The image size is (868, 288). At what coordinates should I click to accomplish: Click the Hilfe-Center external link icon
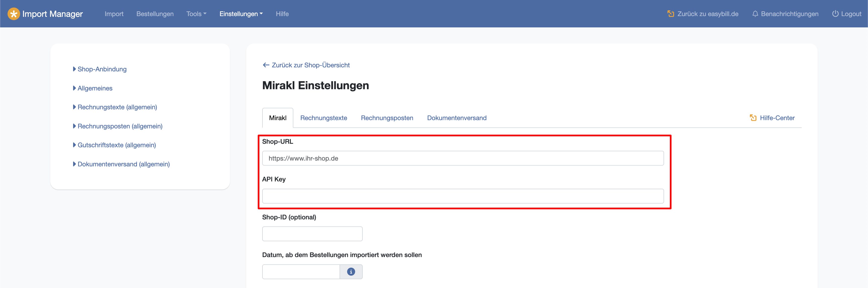(753, 118)
